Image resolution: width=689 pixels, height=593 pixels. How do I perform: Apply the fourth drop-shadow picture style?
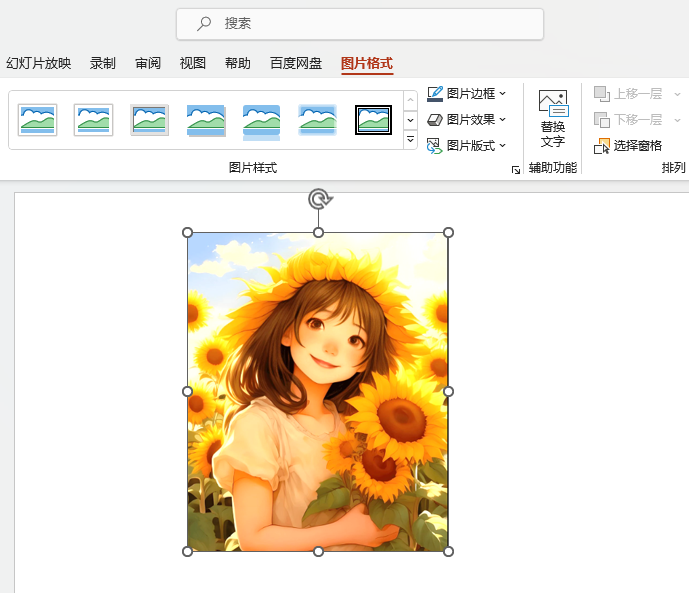pos(206,120)
